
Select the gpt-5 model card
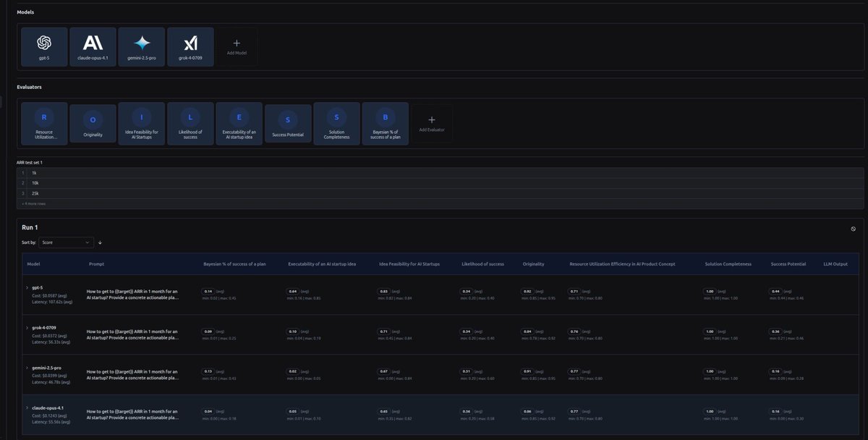coord(44,47)
